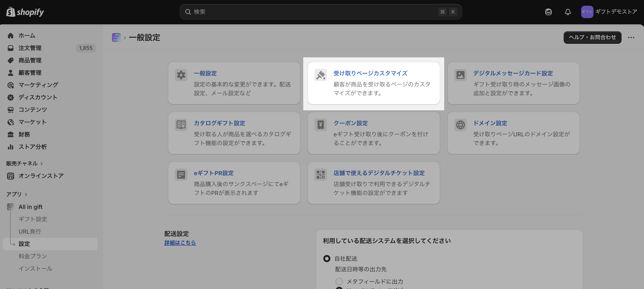Click the paintbrush icon on 受け取りページカスタマイズ card
This screenshot has height=289, width=644.
[x=320, y=75]
